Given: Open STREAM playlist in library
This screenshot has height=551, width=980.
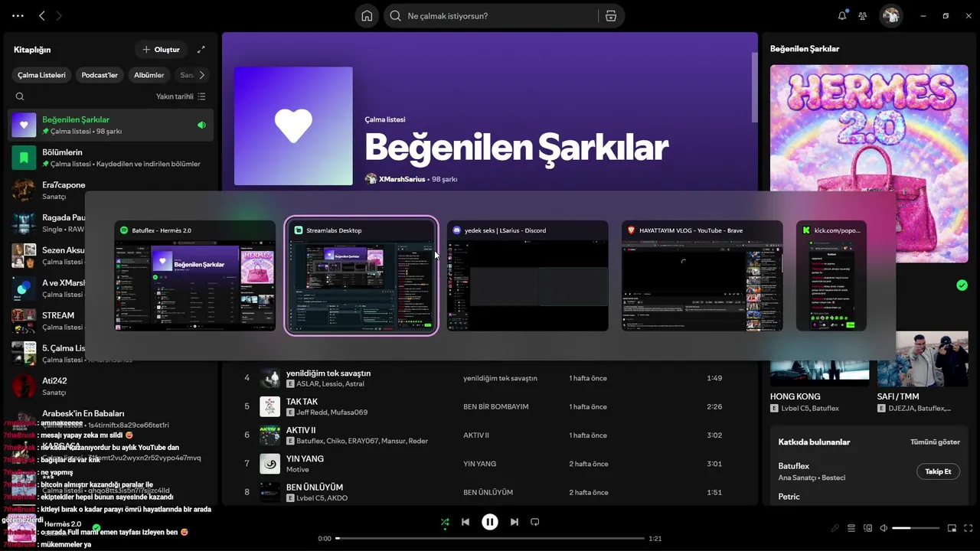Looking at the screenshot, I should pos(111,321).
